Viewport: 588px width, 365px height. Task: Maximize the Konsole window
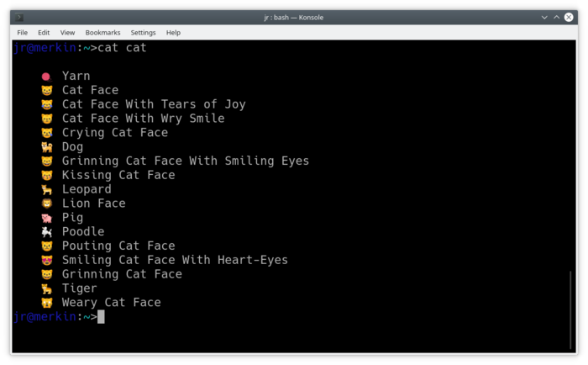[557, 17]
